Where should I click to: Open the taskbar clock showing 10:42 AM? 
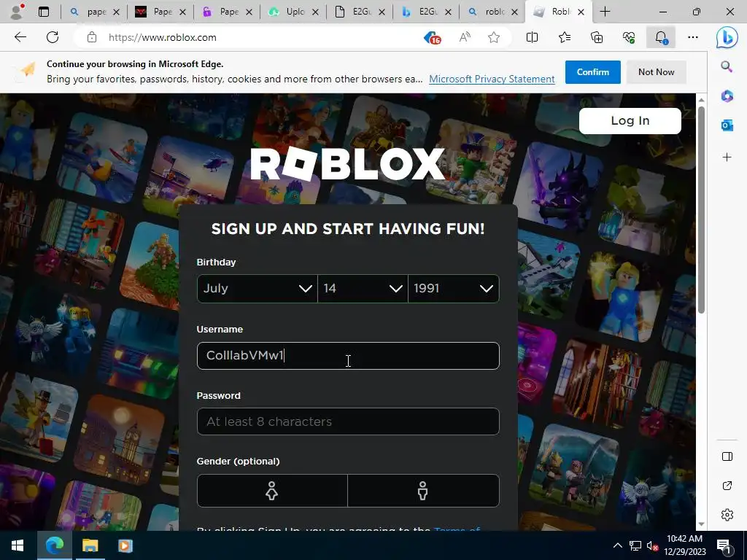click(684, 545)
